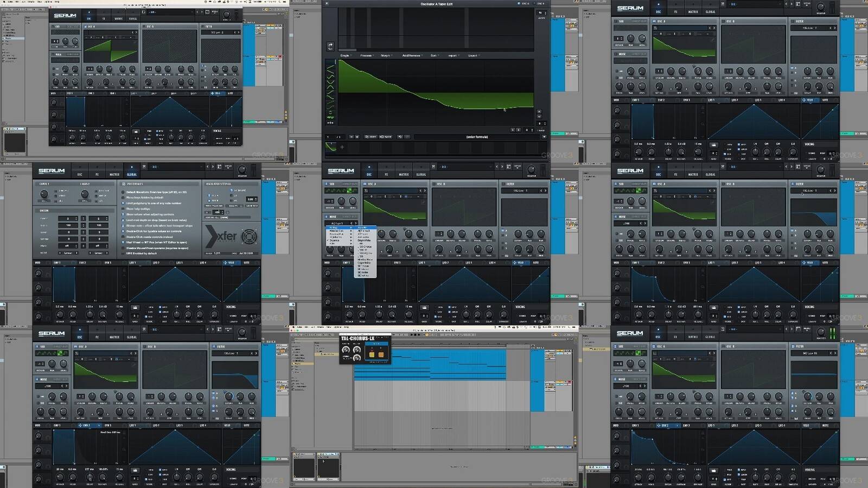Open the Add/Remove dropdown in Table Edit window
Screen dimensions: 868x488
point(412,55)
